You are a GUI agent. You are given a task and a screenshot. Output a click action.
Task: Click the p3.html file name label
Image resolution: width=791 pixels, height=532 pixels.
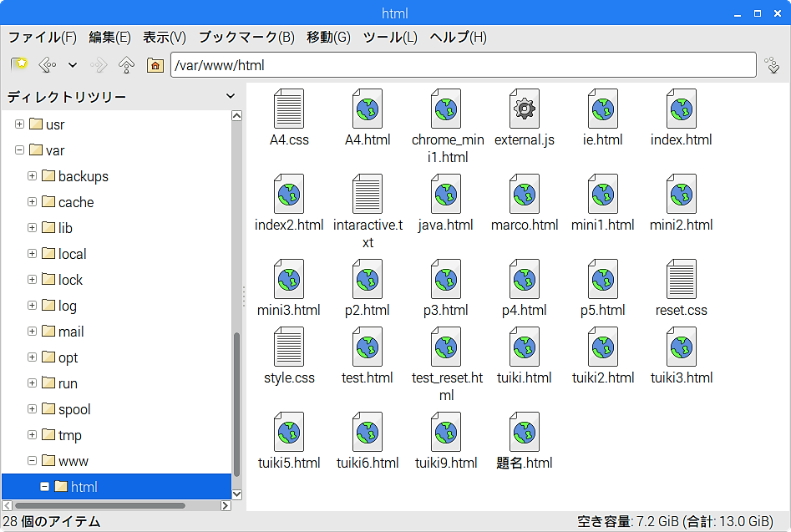(446, 310)
